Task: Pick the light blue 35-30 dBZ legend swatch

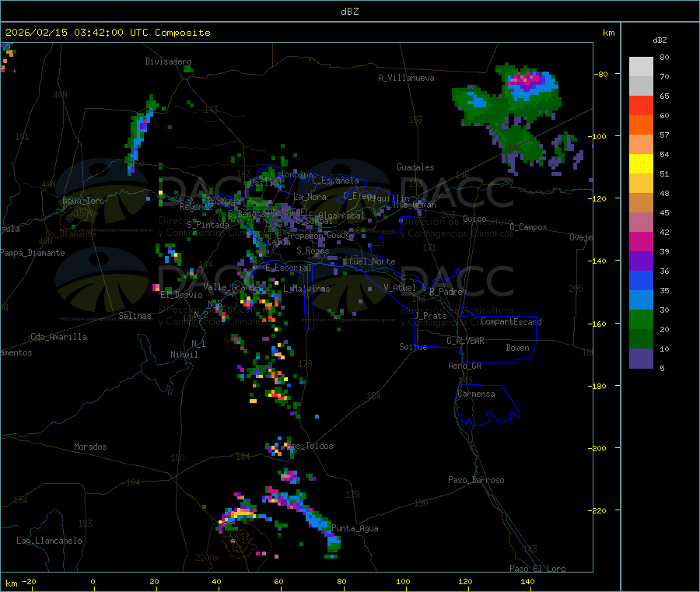Action: (641, 300)
